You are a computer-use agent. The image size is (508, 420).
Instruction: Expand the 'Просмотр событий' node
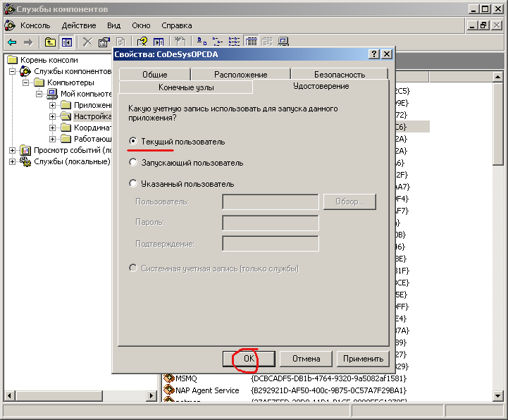pyautogui.click(x=12, y=150)
